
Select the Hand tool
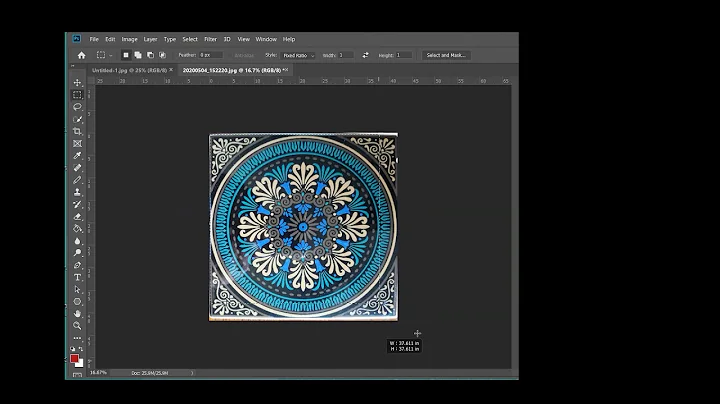(x=77, y=314)
